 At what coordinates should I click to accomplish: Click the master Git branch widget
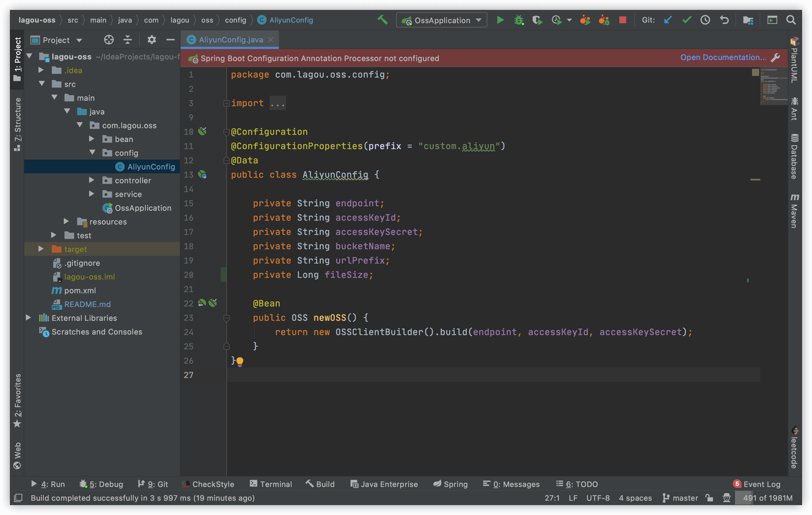click(x=680, y=498)
